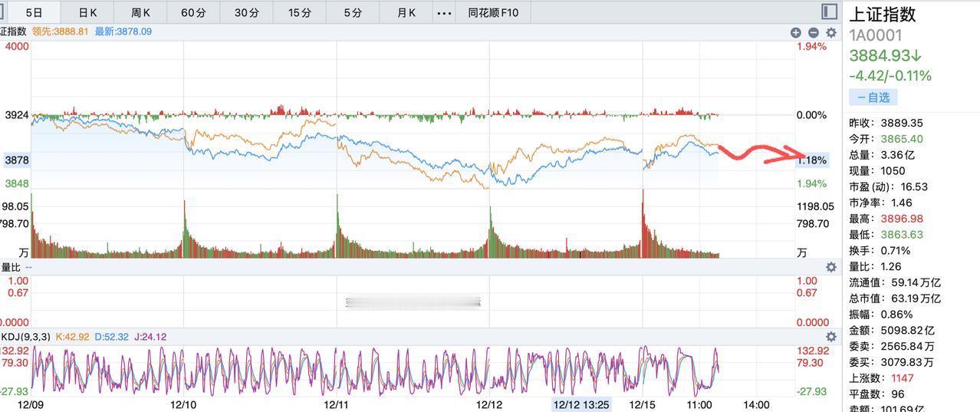Click the 12/15 date axis label
Viewport: 980px width, 412px height.
pyautogui.click(x=643, y=404)
